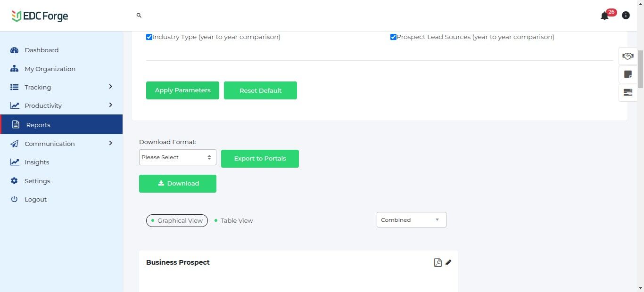
Task: Uncheck Industry Type year comparison checkbox
Action: pyautogui.click(x=149, y=37)
